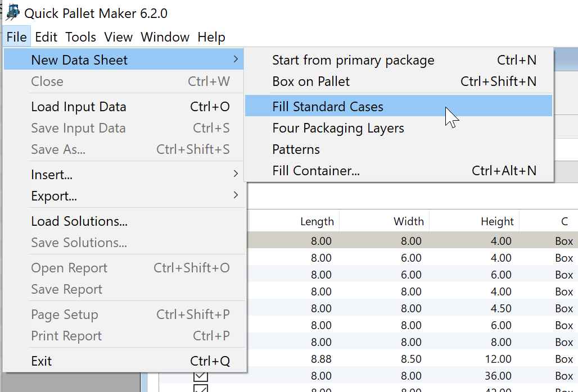Image resolution: width=578 pixels, height=392 pixels.
Task: Click Open Report entry
Action: tap(124, 267)
